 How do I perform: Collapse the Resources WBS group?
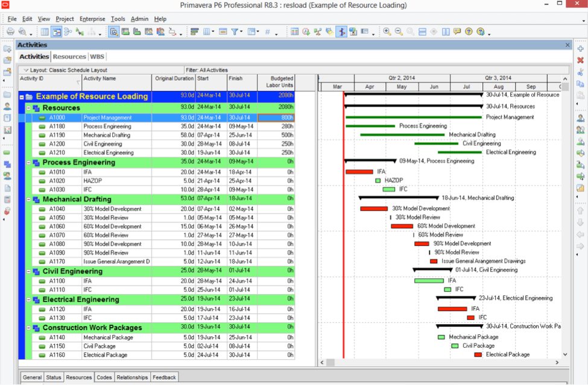click(28, 108)
